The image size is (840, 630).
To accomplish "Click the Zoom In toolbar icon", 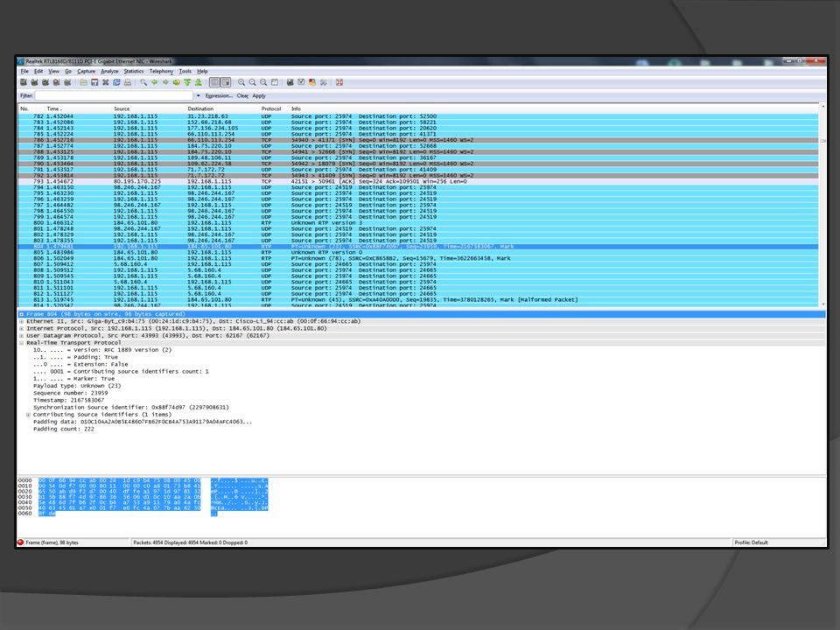I will coord(241,82).
